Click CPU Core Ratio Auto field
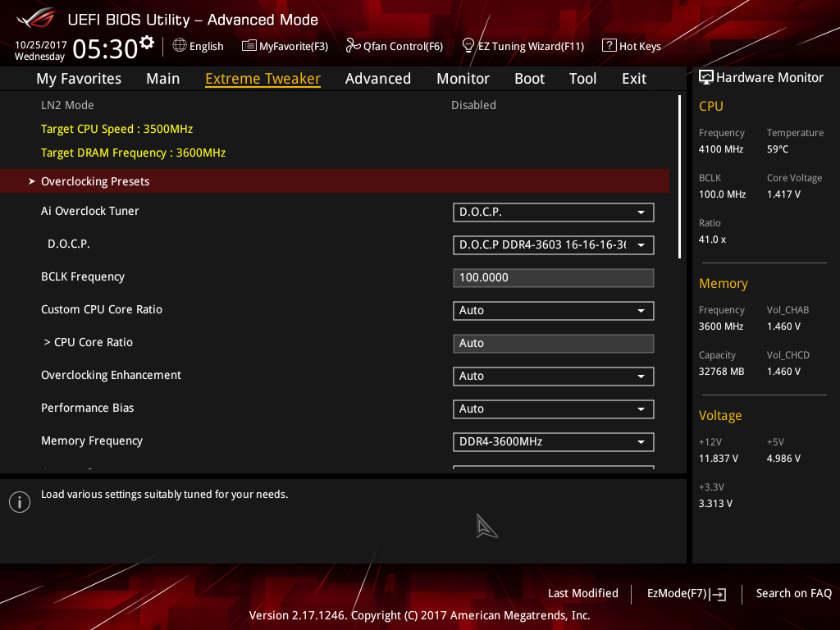Image resolution: width=840 pixels, height=630 pixels. [554, 344]
